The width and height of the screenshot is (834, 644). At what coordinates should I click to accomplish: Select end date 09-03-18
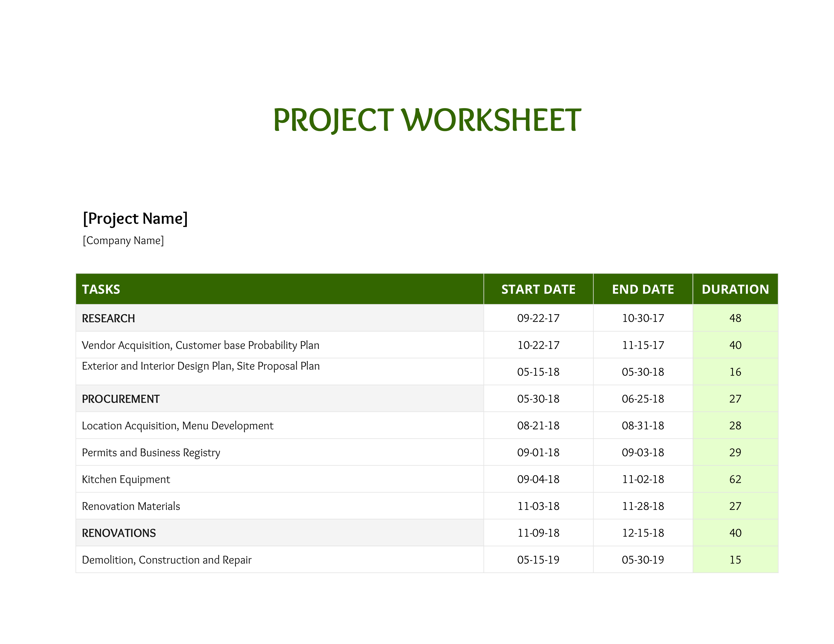643,453
